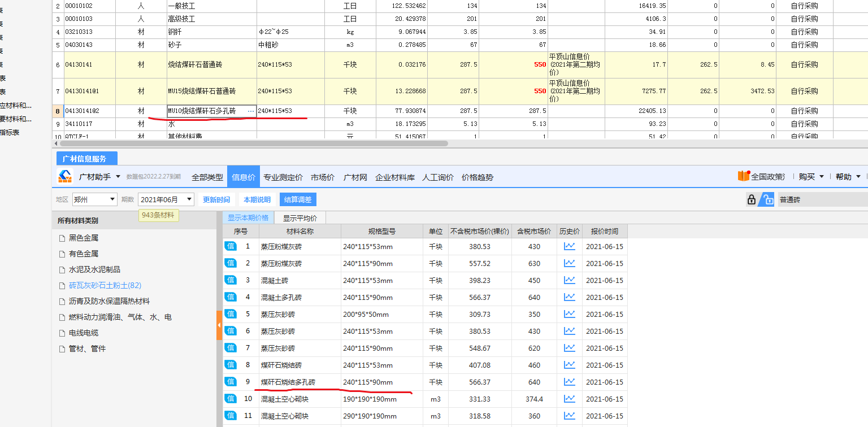The height and width of the screenshot is (427, 868).
Task: Click the search field containing 普通砖
Action: coord(822,199)
